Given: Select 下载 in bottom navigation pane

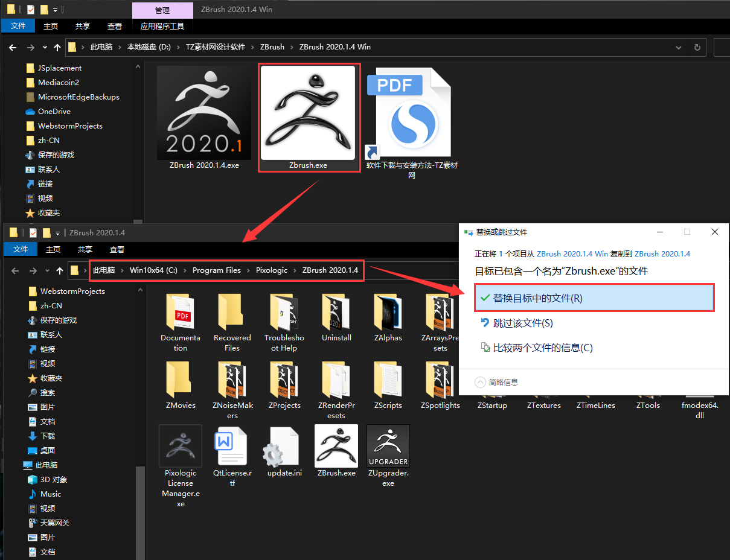Looking at the screenshot, I should 48,436.
